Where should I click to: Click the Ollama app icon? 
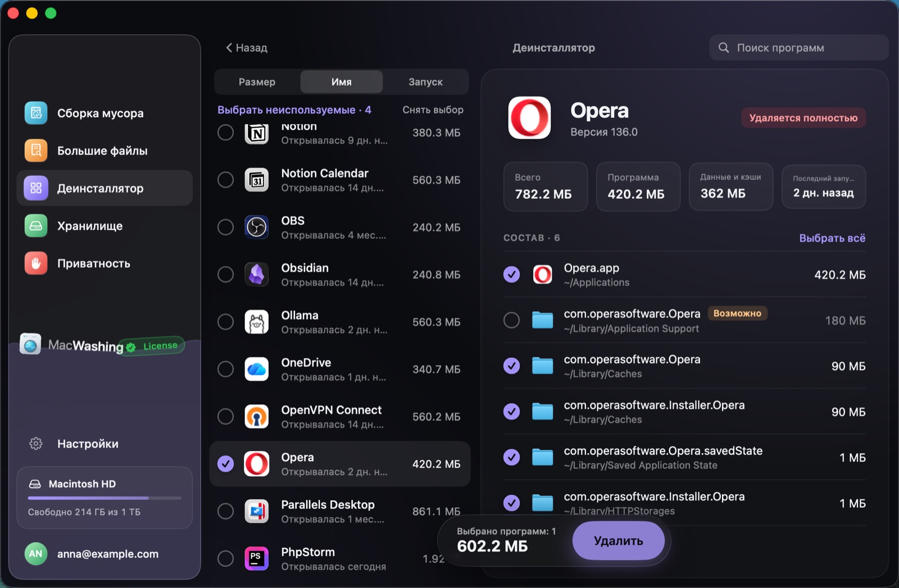tap(257, 322)
